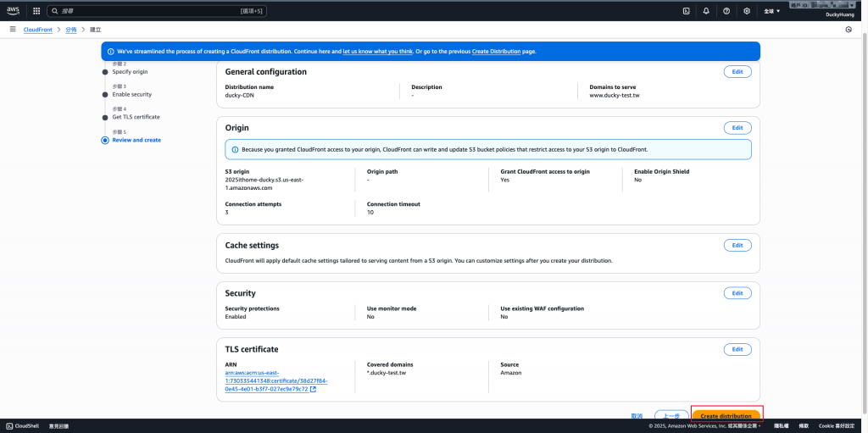Jump to Specify origin step
Viewport: 868px width, 433px height.
pos(130,71)
